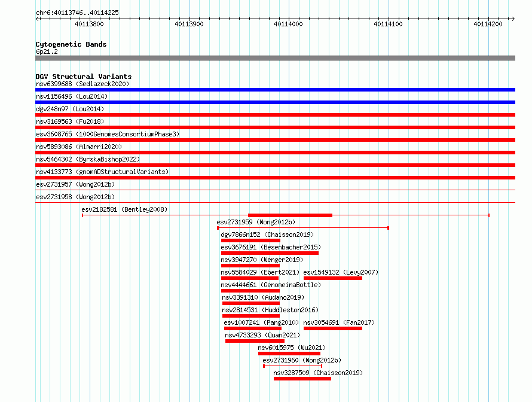The image size is (532, 402).
Task: Open nsv1156496 (Lou2014) variant label
Action: click(72, 96)
